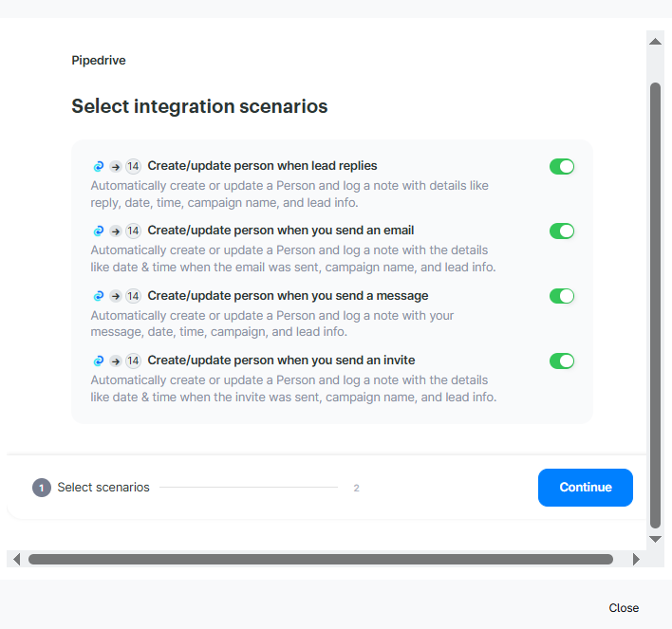Click the blue source app icon beside 'send an email'

coord(98,231)
